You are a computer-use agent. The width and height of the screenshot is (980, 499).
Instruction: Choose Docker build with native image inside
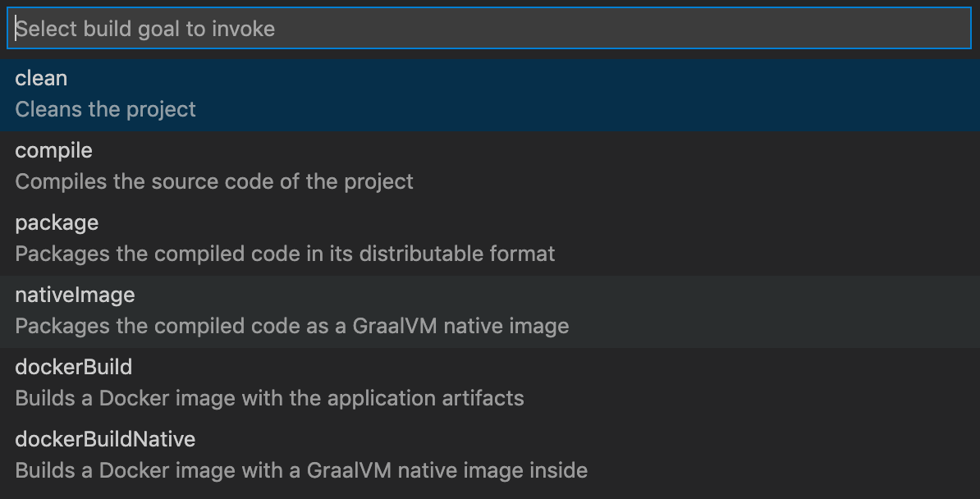point(490,456)
